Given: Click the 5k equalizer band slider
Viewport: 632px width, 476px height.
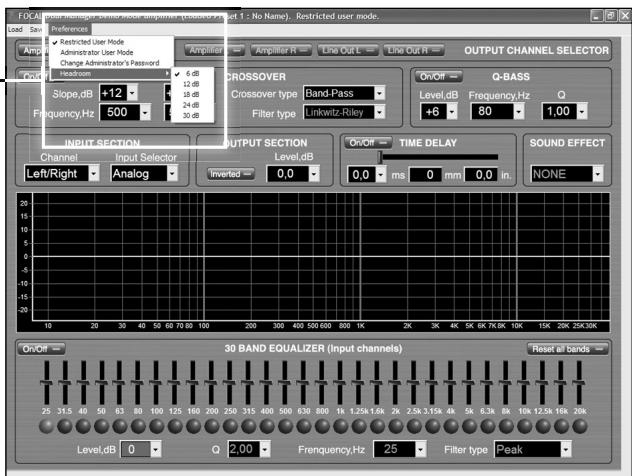Looking at the screenshot, I should point(469,382).
